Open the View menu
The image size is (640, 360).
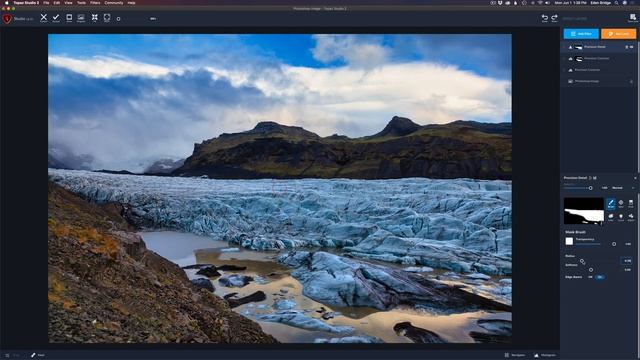[68, 3]
